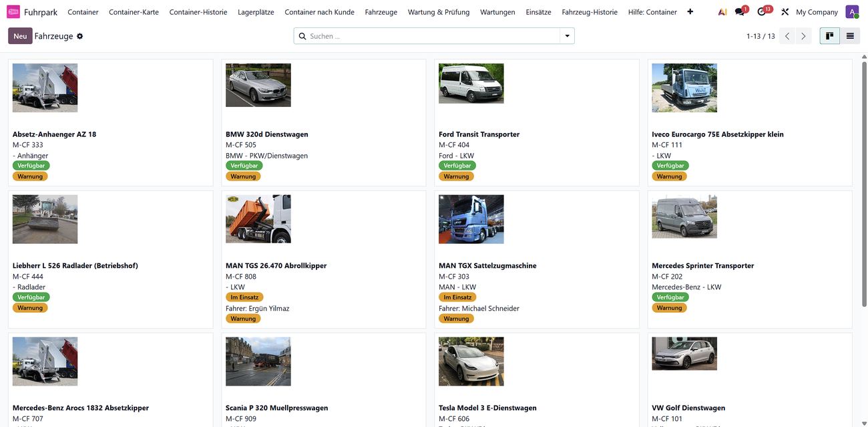868x427 pixels.
Task: Click the BMW 320d Dienstwagen title
Action: tap(267, 134)
